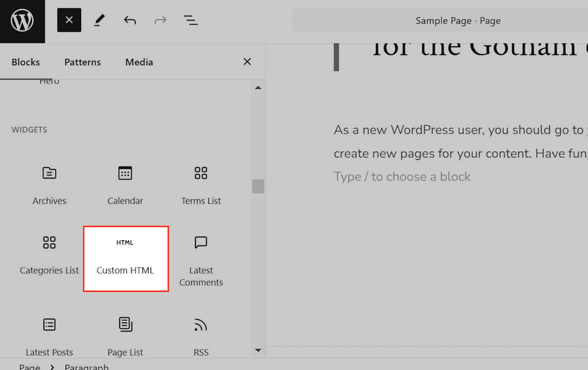Viewport: 588px width, 370px height.
Task: Click the WIDGETS category heading
Action: [x=29, y=130]
